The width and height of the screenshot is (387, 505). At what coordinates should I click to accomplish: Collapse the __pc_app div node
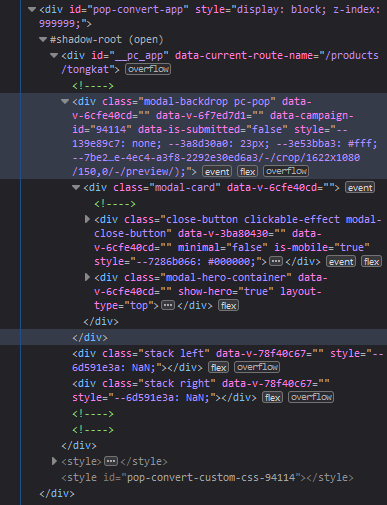click(x=54, y=55)
